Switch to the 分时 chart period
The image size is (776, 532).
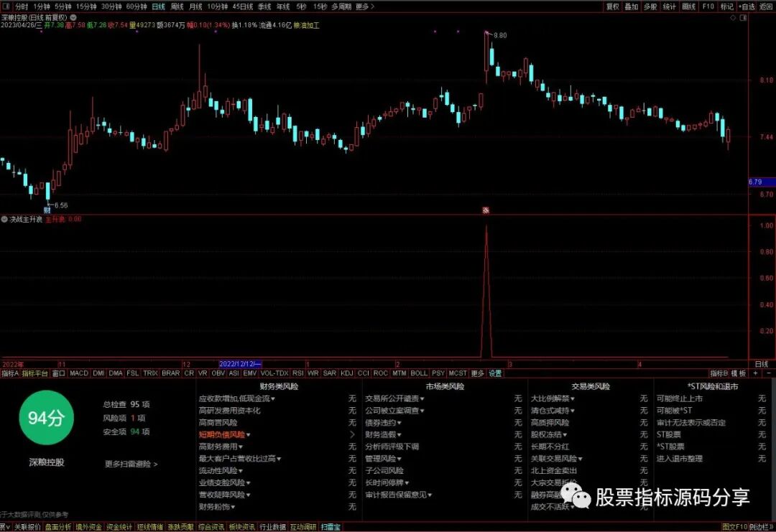pyautogui.click(x=22, y=6)
